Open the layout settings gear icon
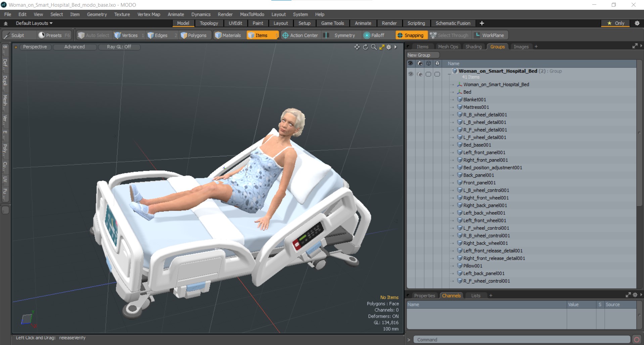The image size is (644, 345). [637, 23]
